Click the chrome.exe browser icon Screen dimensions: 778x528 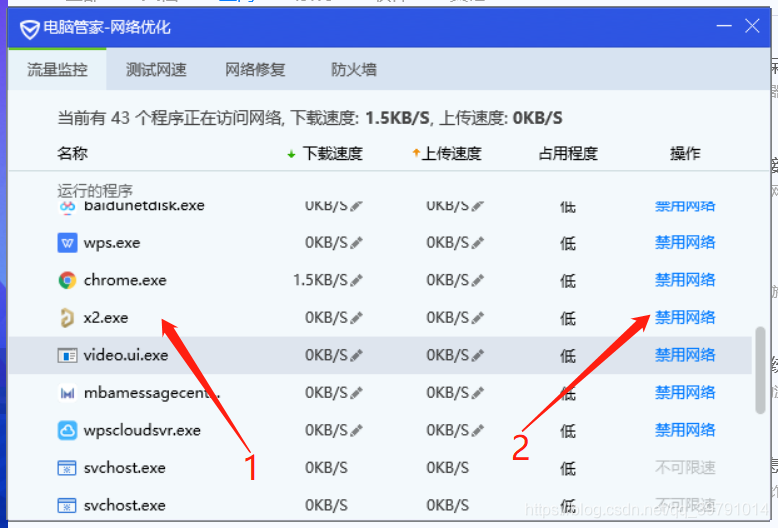coord(67,280)
